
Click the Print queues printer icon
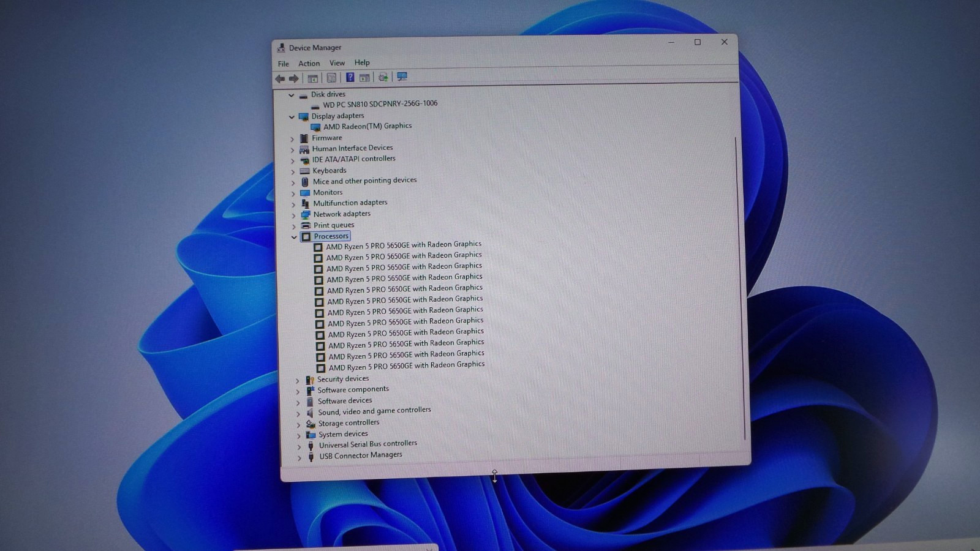[x=306, y=226]
